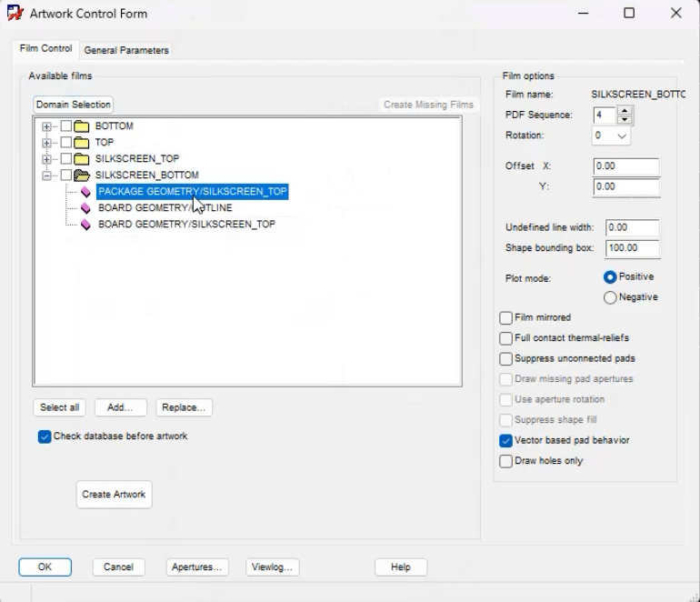
Task: Click the open SILKSCREEN_BOTTOM folder icon
Action: coord(82,176)
